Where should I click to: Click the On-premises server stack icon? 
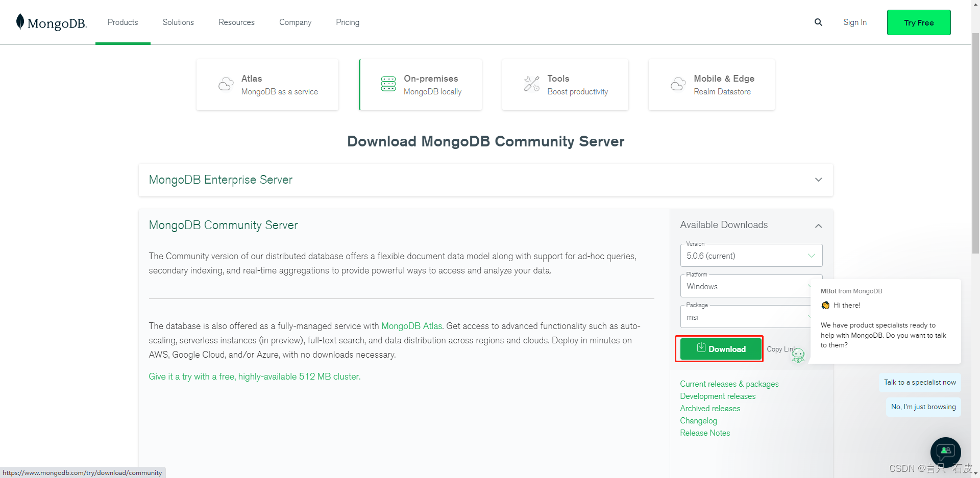tap(388, 84)
